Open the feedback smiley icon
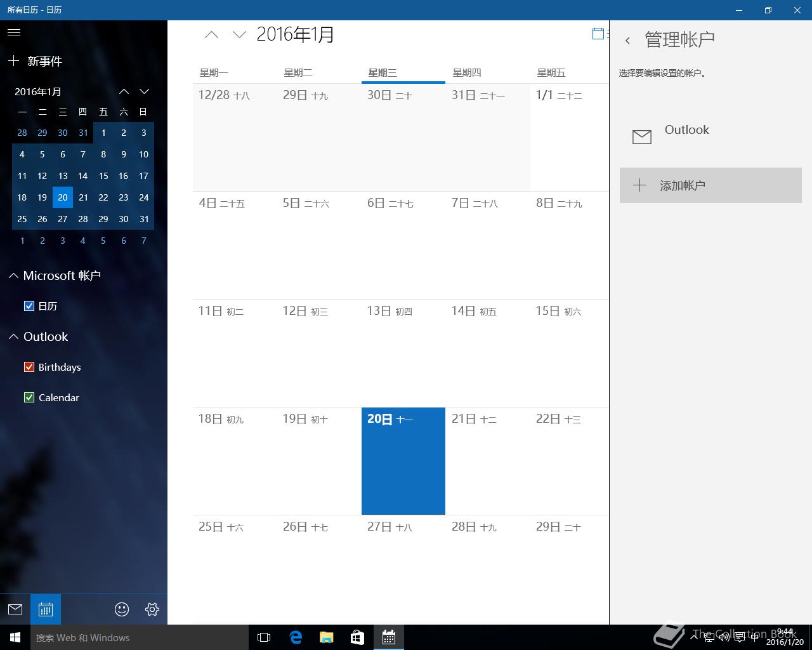 coord(122,609)
